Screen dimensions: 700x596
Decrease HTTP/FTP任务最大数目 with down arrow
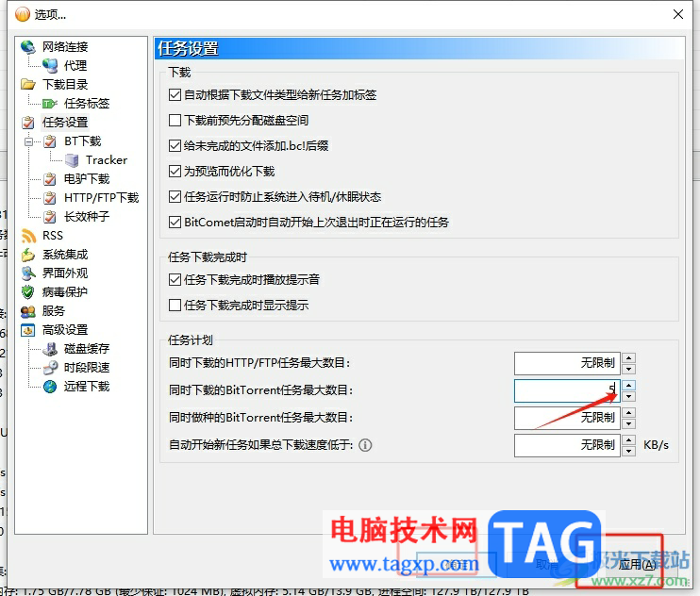click(628, 369)
